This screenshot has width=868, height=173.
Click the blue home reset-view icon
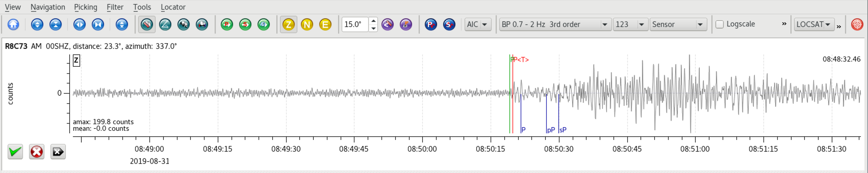click(13, 24)
